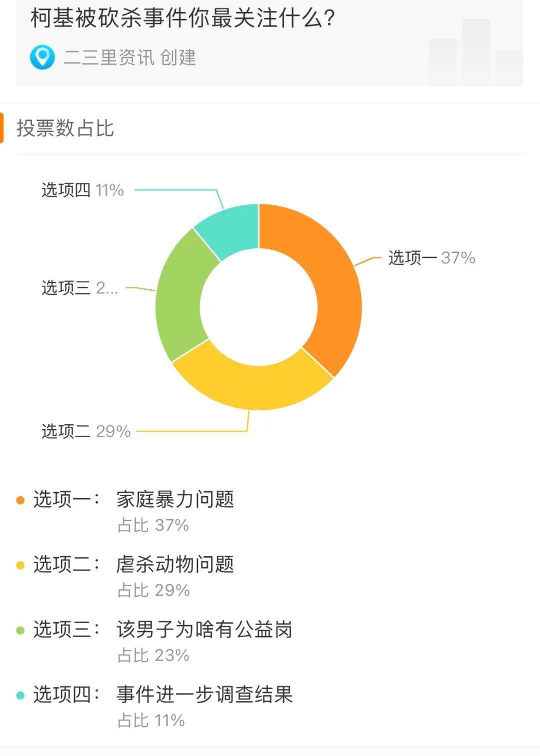Select the 家庭暴力问题 option
Screen dimensions: 540x756
point(175,499)
